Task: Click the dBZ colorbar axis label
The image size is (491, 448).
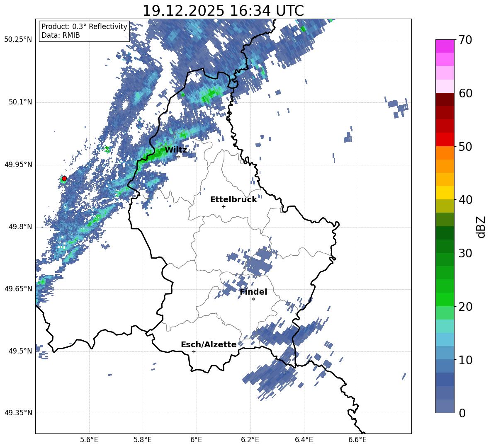Action: 481,227
